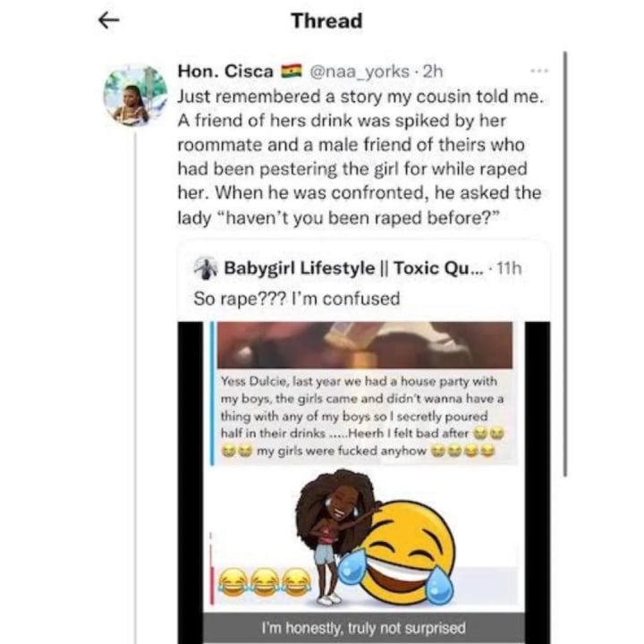Click the 'I'm honestly, truly not surprised' caption
The width and height of the screenshot is (644, 644).
[x=363, y=628]
